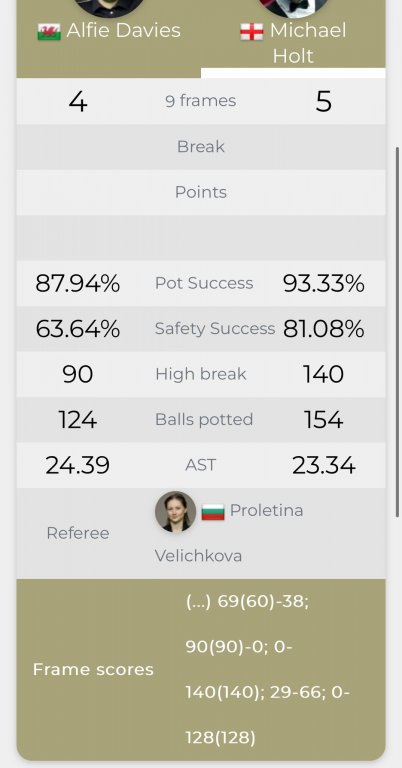Click Michael Holt's player photo
This screenshot has height=768, width=402.
(x=293, y=6)
